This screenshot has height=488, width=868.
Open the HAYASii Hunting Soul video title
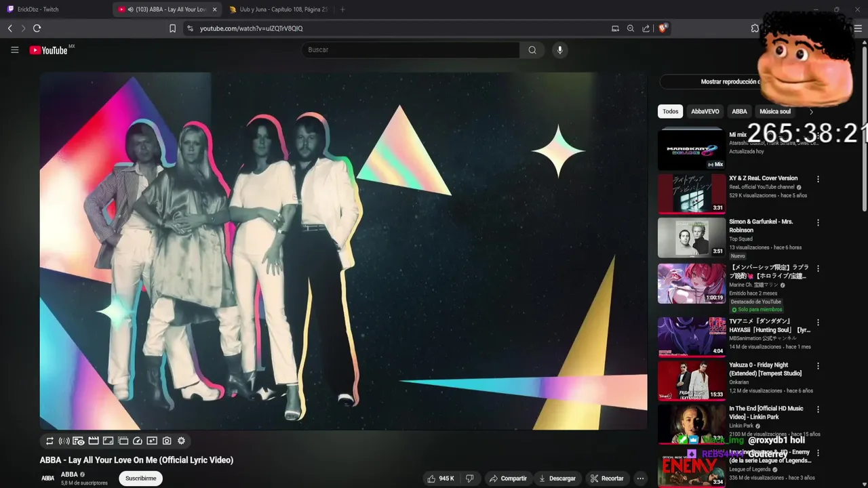[x=770, y=325]
